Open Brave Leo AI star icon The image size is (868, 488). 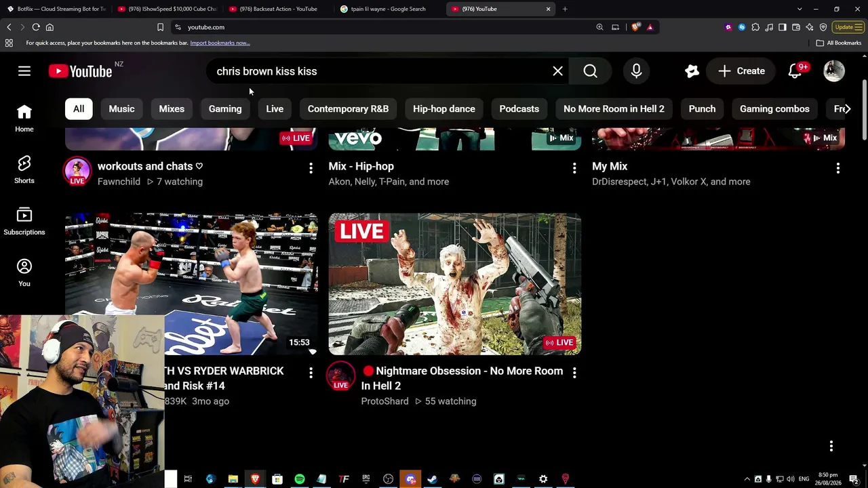click(x=810, y=27)
